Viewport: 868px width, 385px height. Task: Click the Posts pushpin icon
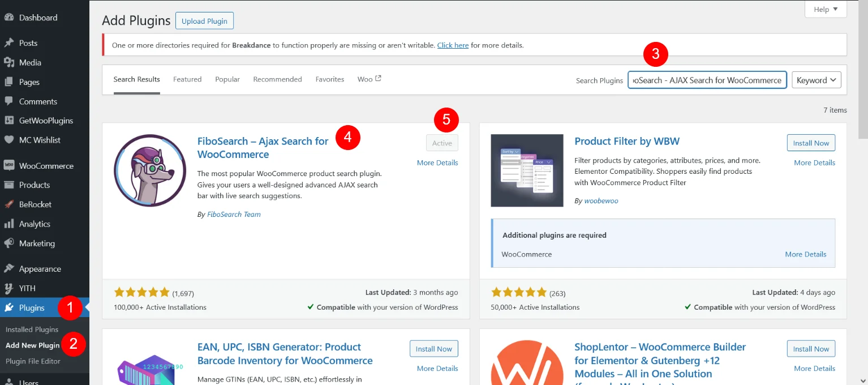click(x=9, y=43)
